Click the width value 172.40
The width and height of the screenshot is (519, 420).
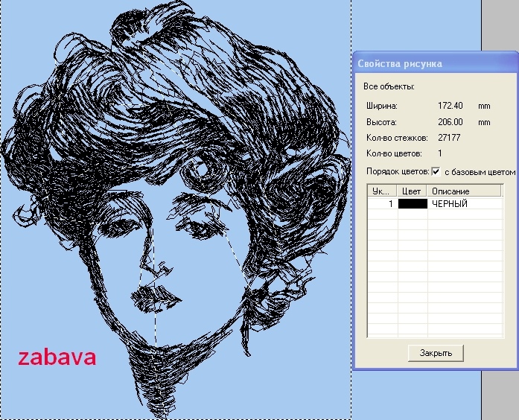pyautogui.click(x=450, y=106)
